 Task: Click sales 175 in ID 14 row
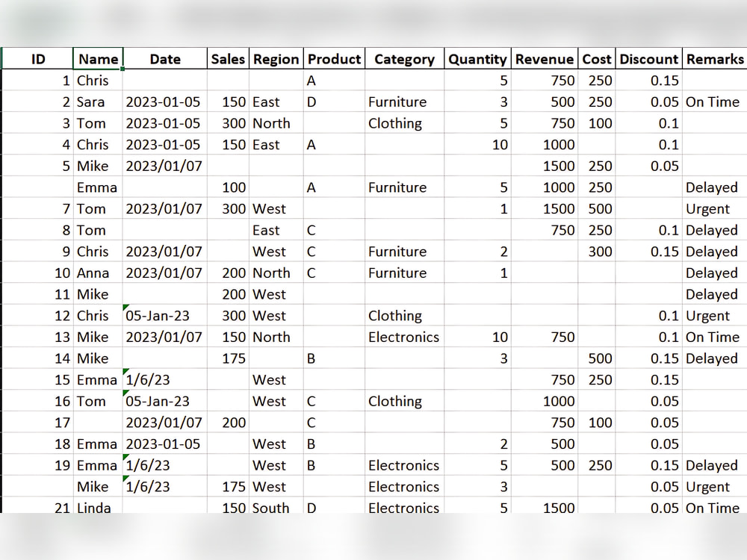click(x=228, y=358)
